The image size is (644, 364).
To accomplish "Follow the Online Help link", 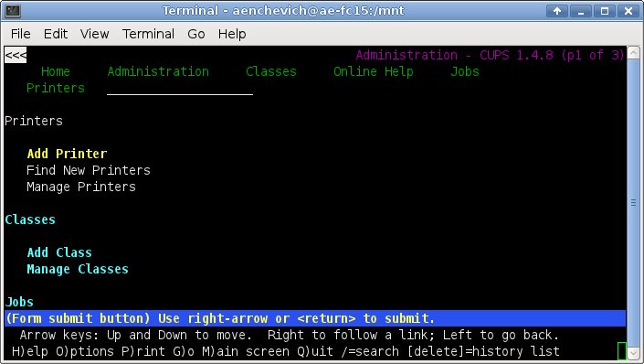I will [374, 71].
